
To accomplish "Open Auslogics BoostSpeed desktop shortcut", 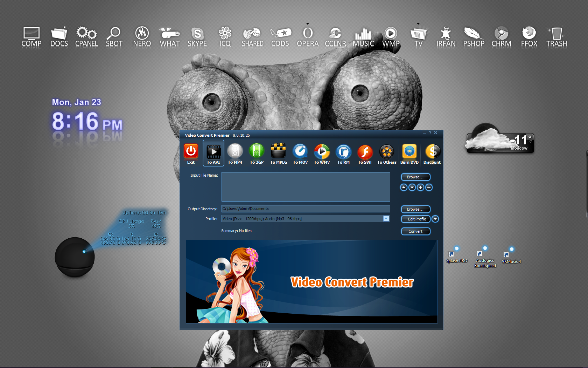I will tap(485, 258).
